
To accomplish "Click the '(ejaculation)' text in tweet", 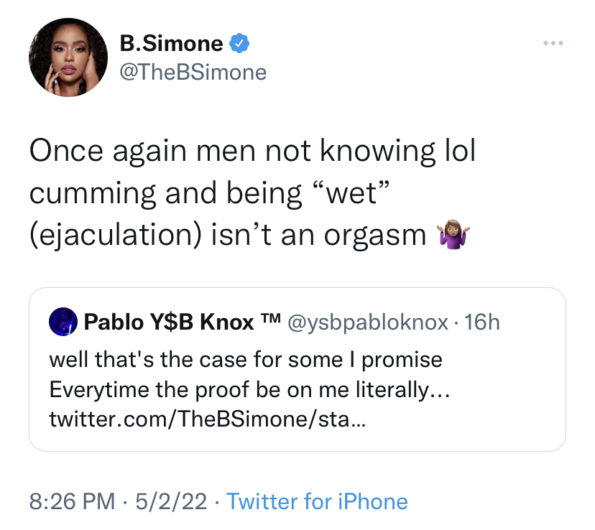I will [115, 235].
